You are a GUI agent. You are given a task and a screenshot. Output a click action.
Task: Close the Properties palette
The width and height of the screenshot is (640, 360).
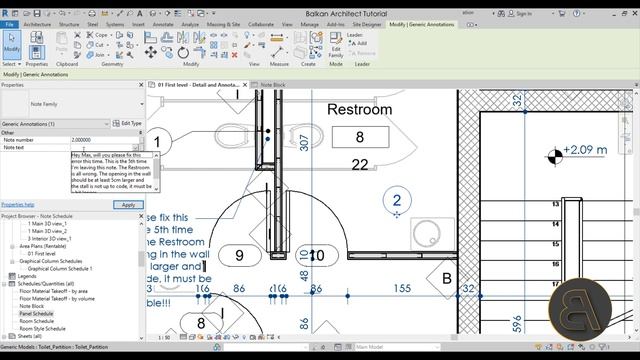(x=141, y=85)
